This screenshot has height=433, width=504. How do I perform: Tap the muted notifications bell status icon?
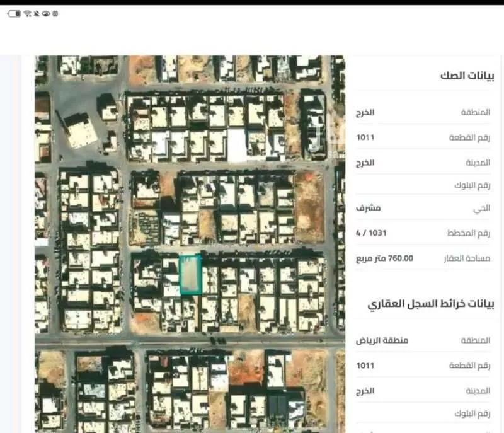pyautogui.click(x=37, y=12)
